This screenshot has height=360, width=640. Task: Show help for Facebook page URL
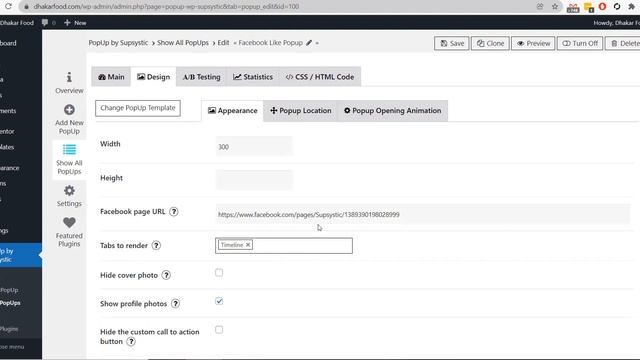[174, 211]
